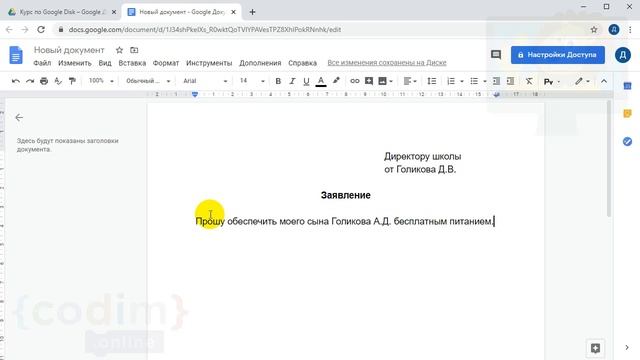Open Google account avatar
The image size is (640, 360).
(623, 55)
